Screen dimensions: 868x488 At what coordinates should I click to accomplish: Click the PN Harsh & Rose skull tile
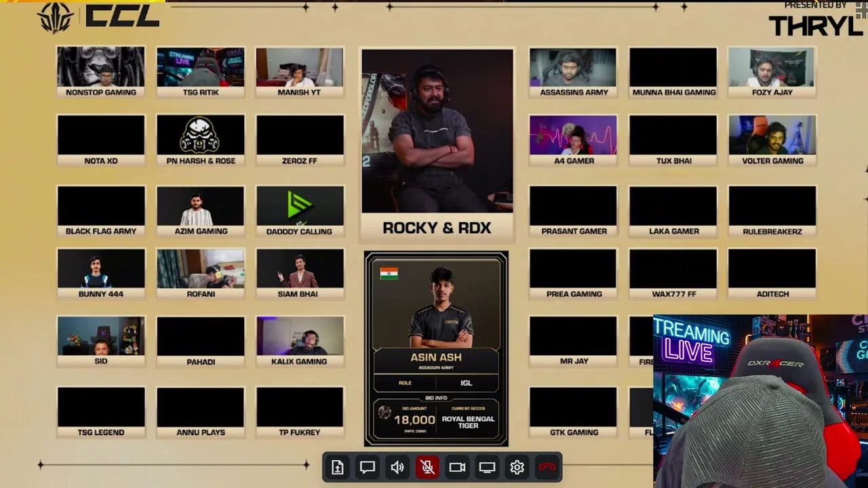point(201,140)
